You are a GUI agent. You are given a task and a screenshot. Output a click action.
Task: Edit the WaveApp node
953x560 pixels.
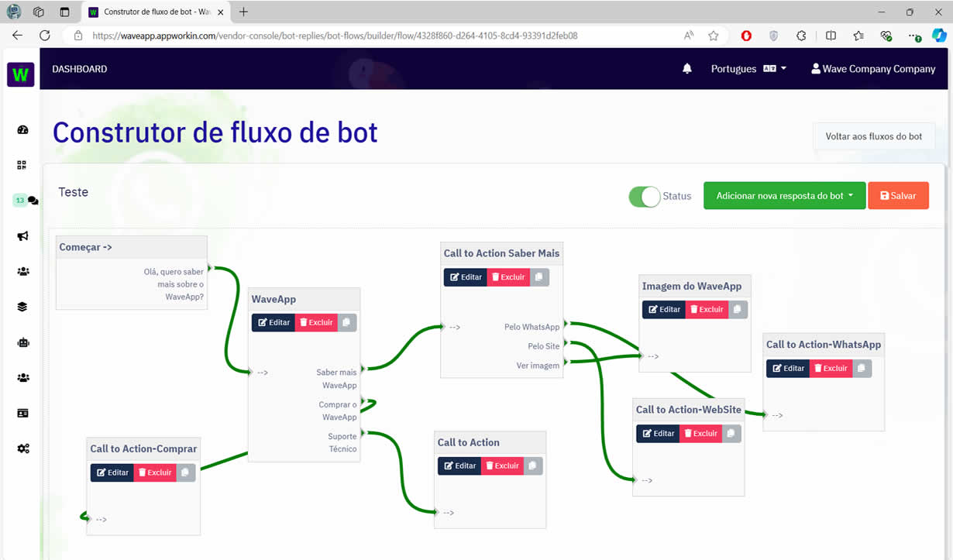click(274, 322)
